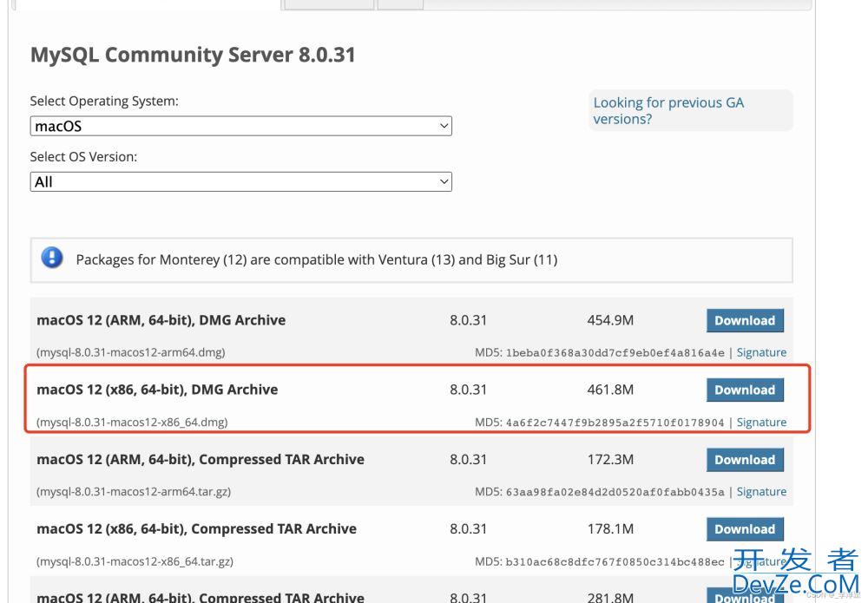Click filename (mysql-8.0.31-macos12-x86_64.tar.gz)
This screenshot has height=603, width=868.
135,561
